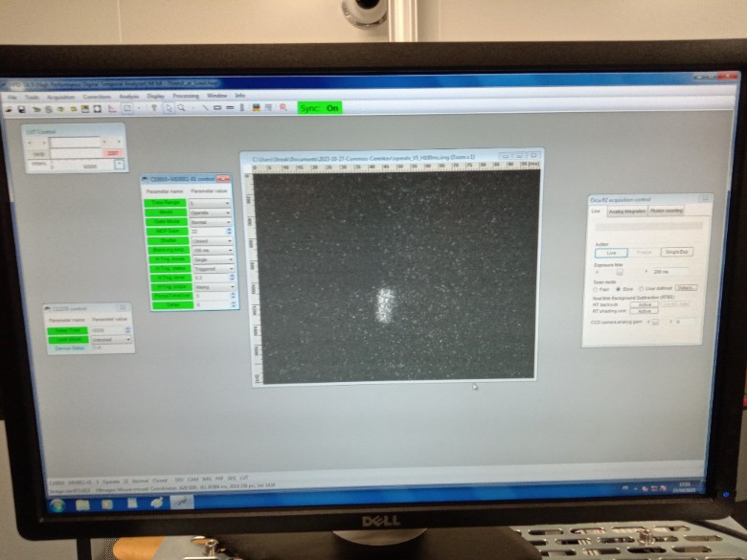The width and height of the screenshot is (747, 560).
Task: Open the Acquisition menu
Action: click(x=59, y=97)
